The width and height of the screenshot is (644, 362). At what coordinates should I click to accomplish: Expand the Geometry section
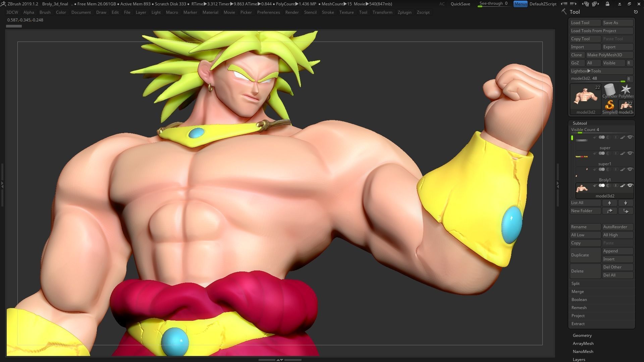[582, 336]
